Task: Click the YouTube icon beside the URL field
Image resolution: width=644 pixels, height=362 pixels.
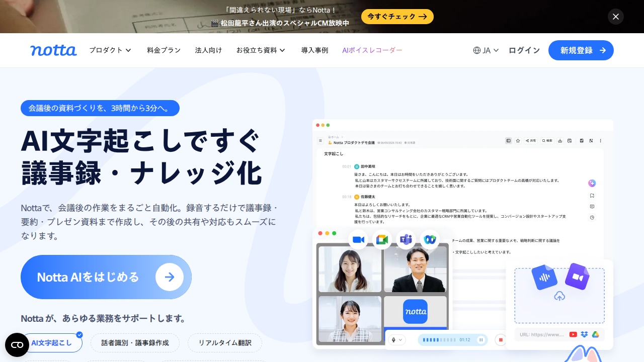Action: (x=573, y=334)
